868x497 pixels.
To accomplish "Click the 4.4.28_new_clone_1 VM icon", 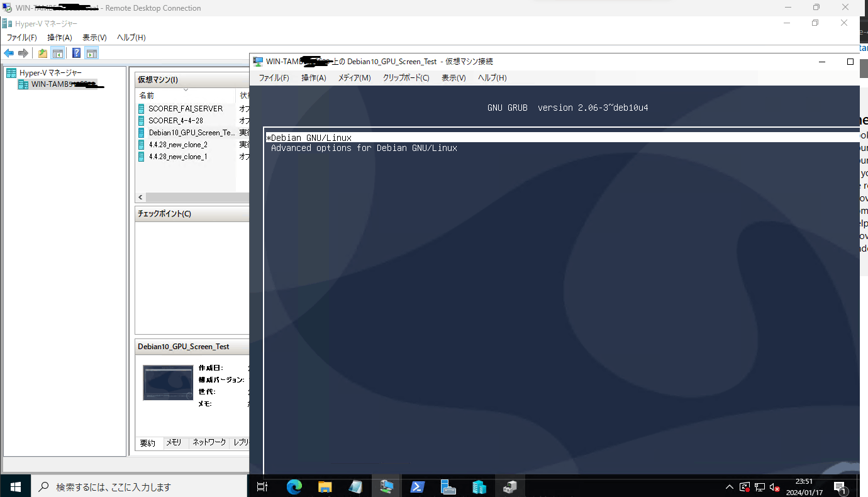I will (142, 157).
